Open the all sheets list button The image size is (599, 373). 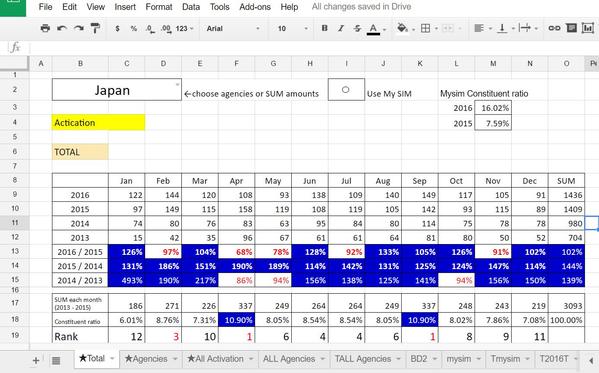pyautogui.click(x=56, y=360)
